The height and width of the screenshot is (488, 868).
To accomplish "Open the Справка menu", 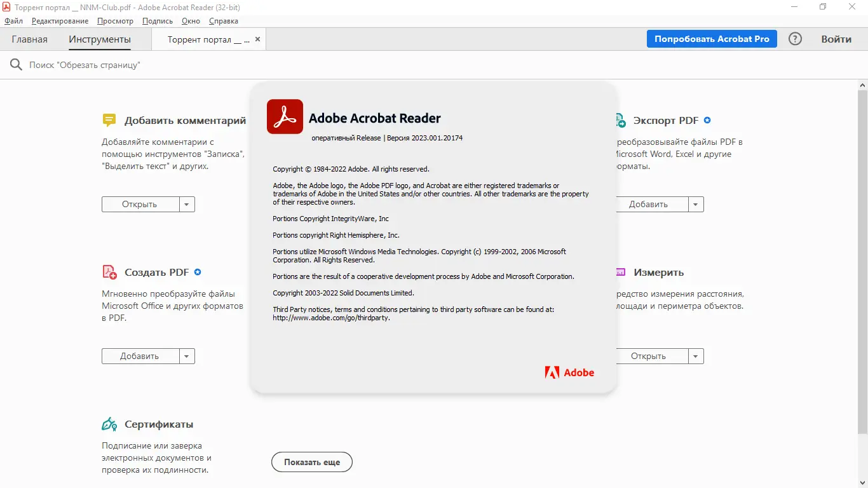I will click(x=224, y=21).
